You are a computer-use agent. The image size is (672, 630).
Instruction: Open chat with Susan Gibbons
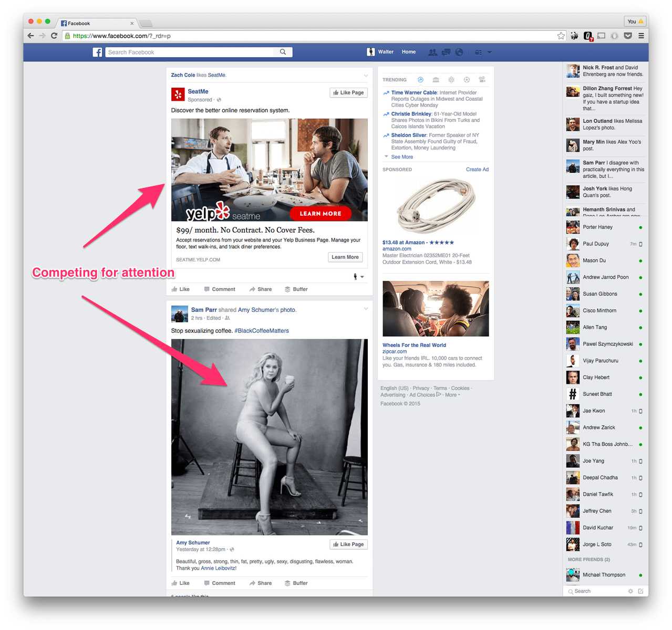(x=605, y=294)
